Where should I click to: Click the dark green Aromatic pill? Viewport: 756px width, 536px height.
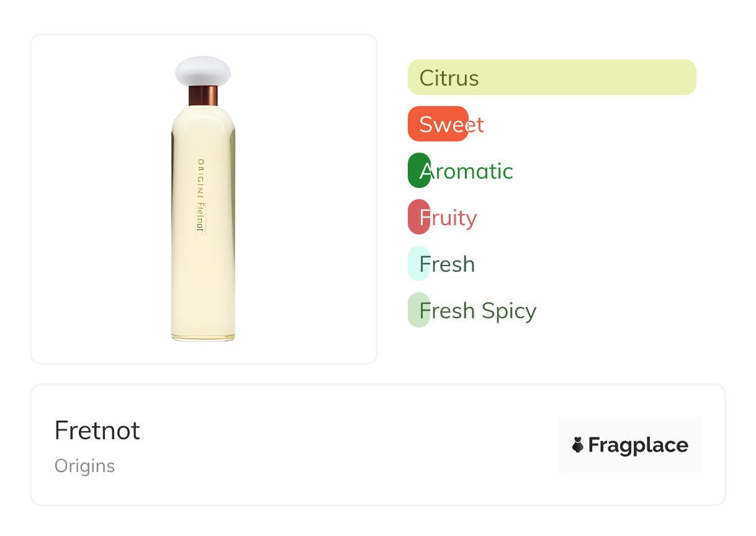pyautogui.click(x=418, y=171)
